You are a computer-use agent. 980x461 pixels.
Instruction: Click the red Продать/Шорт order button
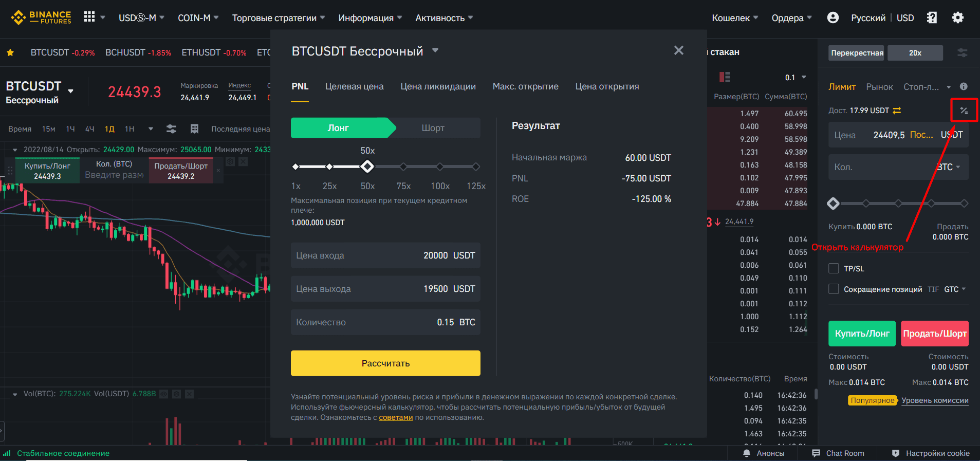pos(935,334)
